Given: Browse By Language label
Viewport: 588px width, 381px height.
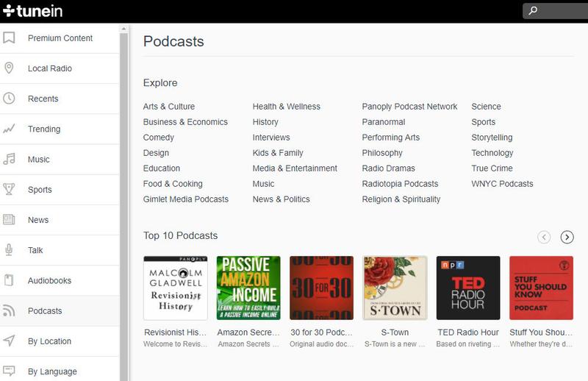Looking at the screenshot, I should [x=52, y=371].
